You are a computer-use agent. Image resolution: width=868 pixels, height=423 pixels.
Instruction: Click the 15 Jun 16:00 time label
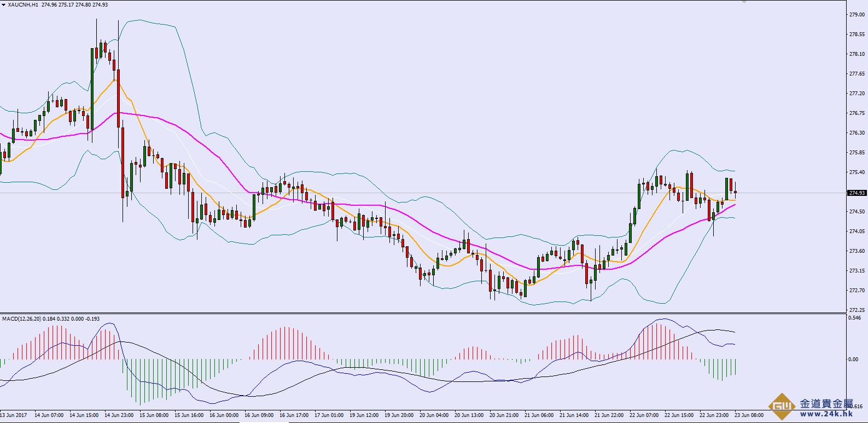[x=189, y=415]
